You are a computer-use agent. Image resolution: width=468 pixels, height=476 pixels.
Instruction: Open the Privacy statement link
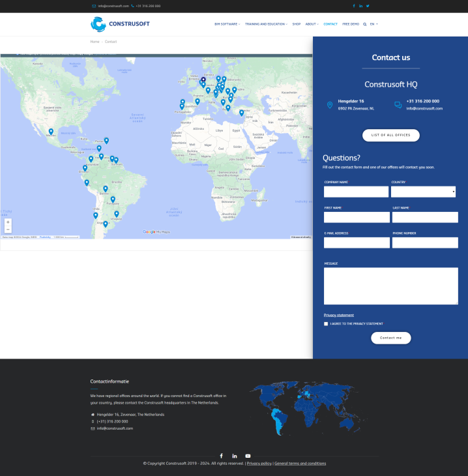click(x=339, y=315)
